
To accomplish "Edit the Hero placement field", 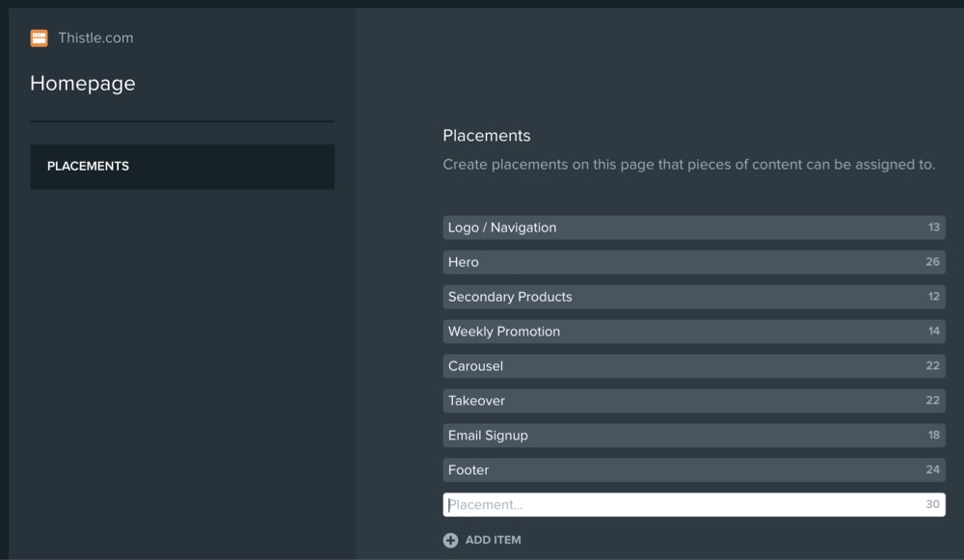I will [694, 262].
